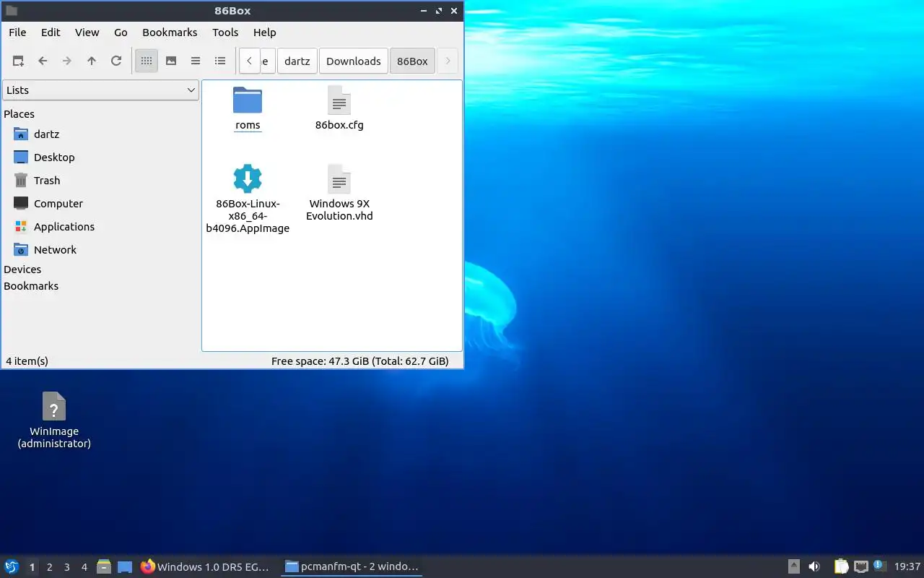The width and height of the screenshot is (924, 578).
Task: Open the Help menu
Action: (x=265, y=33)
